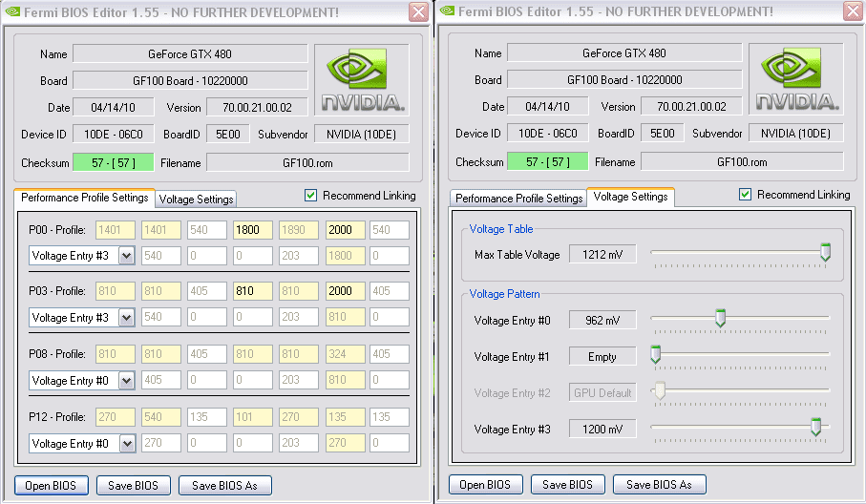The height and width of the screenshot is (504, 866).
Task: Click Save BIOS button in right window
Action: 567,484
